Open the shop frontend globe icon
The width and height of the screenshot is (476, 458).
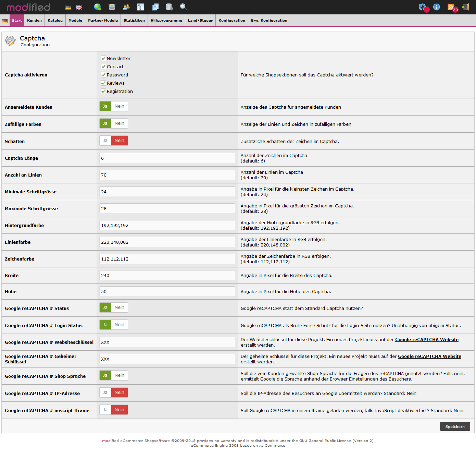pos(98,7)
